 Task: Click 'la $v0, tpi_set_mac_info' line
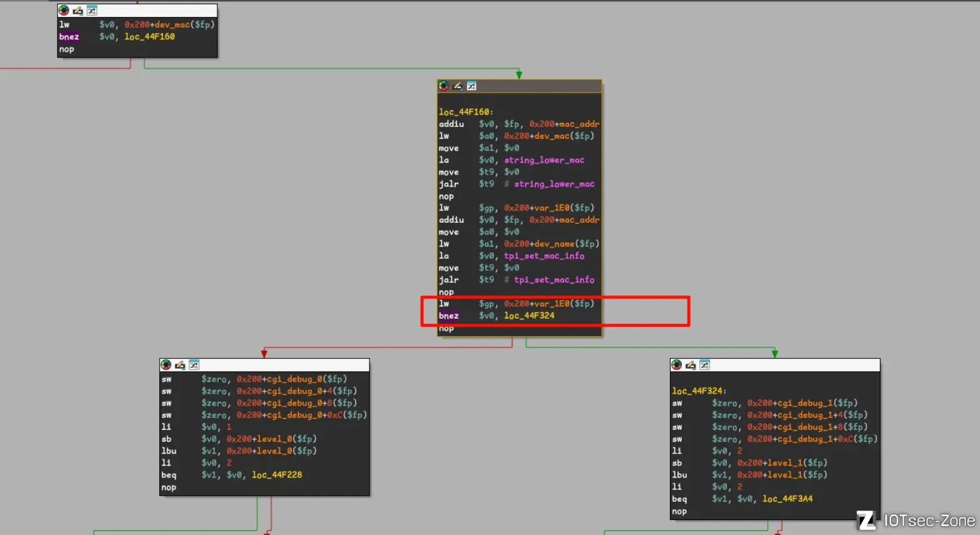(x=512, y=255)
